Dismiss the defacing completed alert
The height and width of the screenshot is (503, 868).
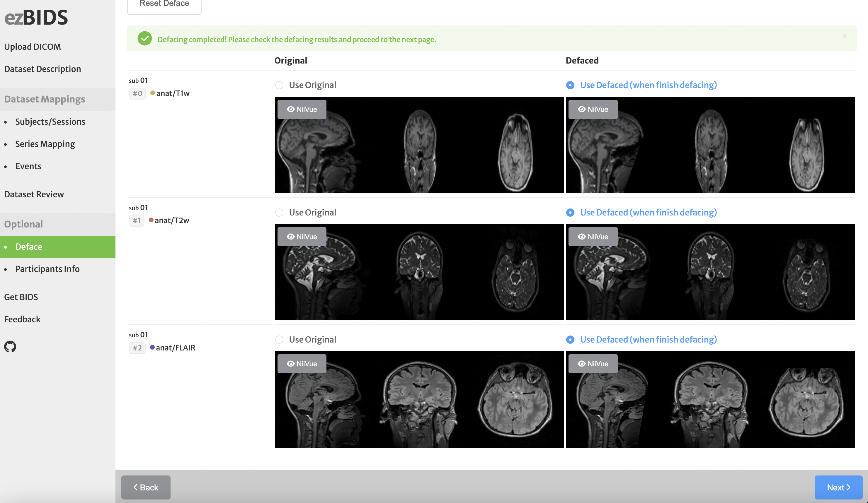click(844, 36)
